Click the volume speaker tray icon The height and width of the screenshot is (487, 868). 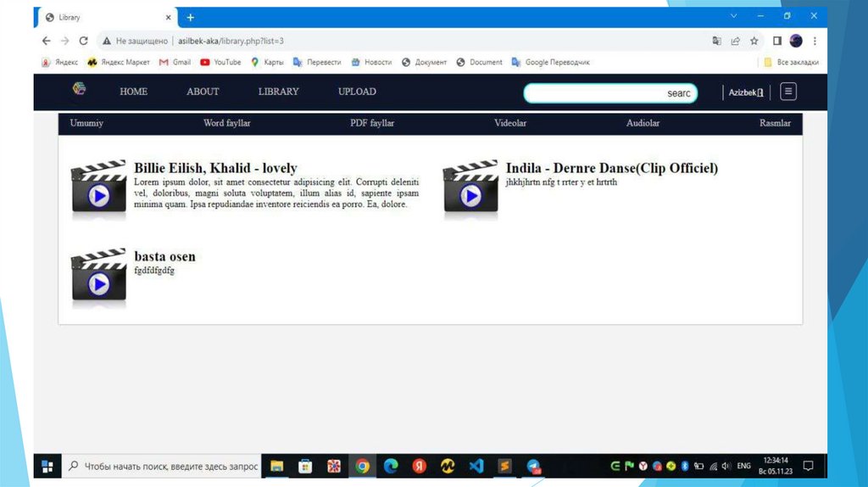pos(726,466)
